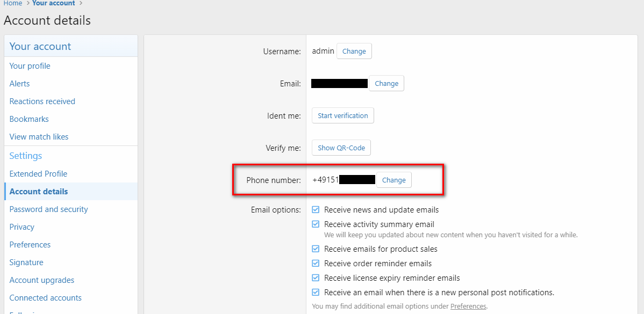Click Change button beside the email field
Image resolution: width=644 pixels, height=314 pixels.
[386, 84]
